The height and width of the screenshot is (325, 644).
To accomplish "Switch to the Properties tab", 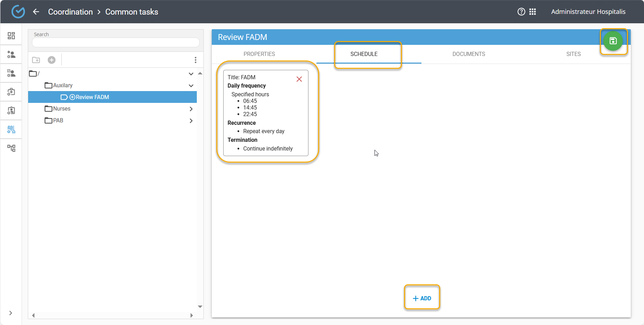I will pos(259,54).
